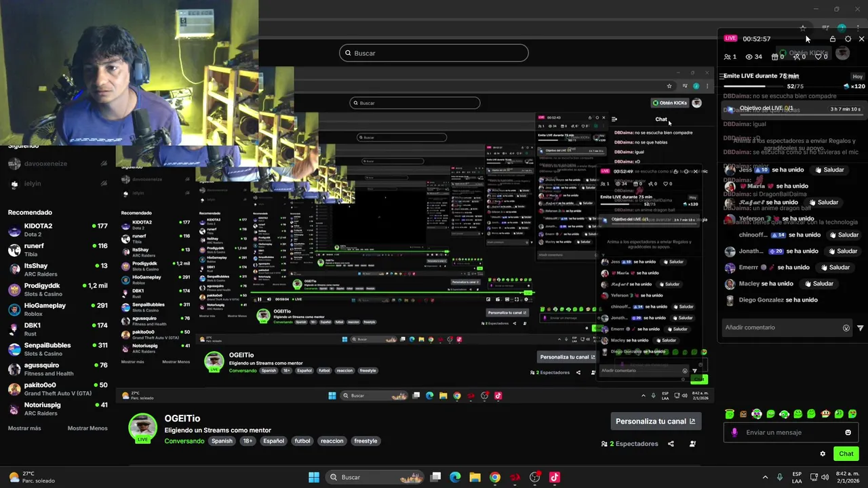Greet Macley with Saludar button
This screenshot has height=488, width=868.
818,283
